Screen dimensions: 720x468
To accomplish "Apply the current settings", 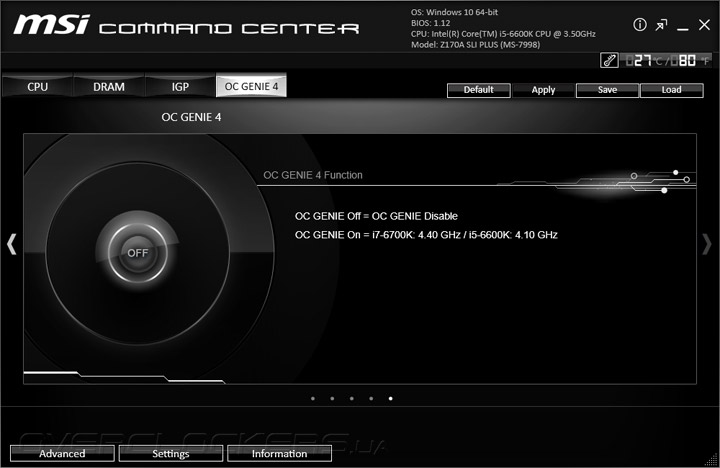I will 543,90.
